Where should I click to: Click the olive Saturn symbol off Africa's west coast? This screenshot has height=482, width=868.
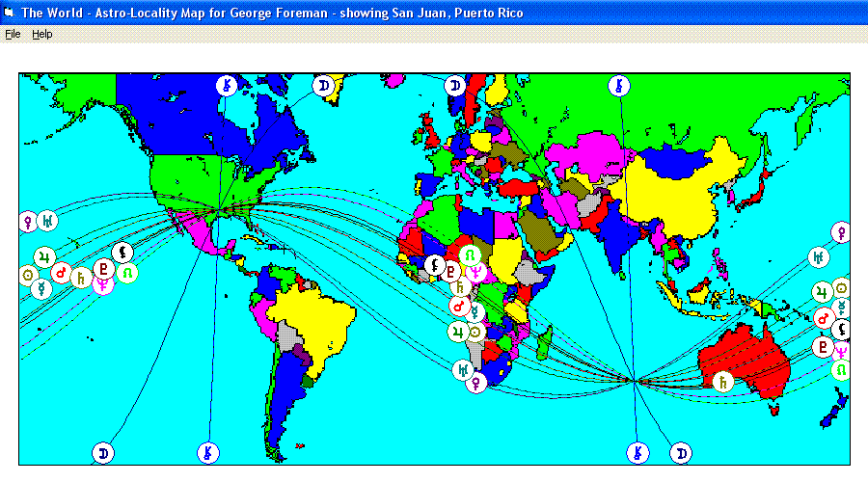tap(460, 286)
